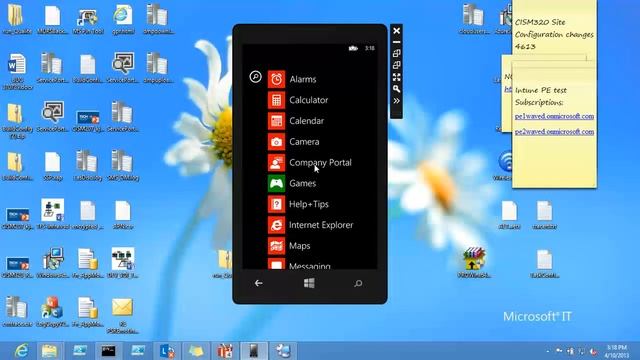Select the phone emulator taskbar button
640x360 pixels.
click(x=253, y=351)
